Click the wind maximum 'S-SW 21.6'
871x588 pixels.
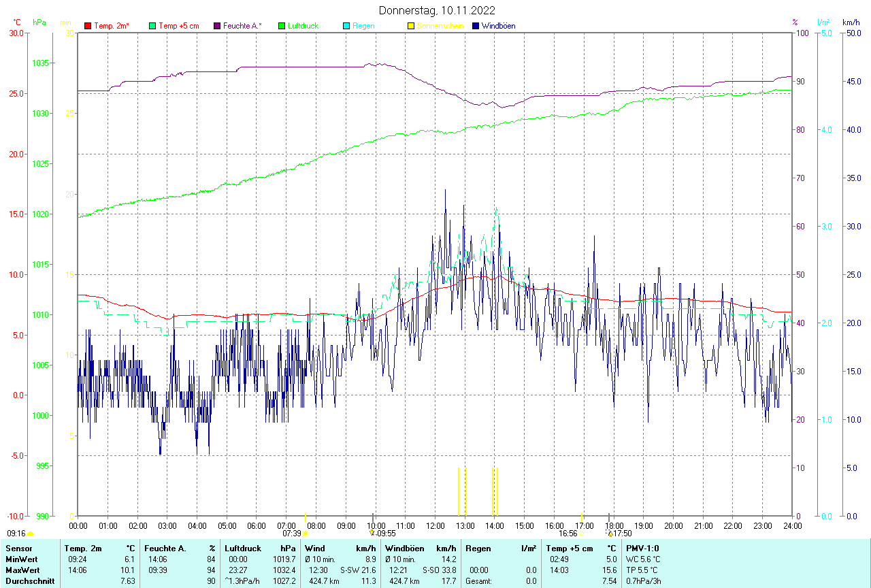pyautogui.click(x=358, y=570)
